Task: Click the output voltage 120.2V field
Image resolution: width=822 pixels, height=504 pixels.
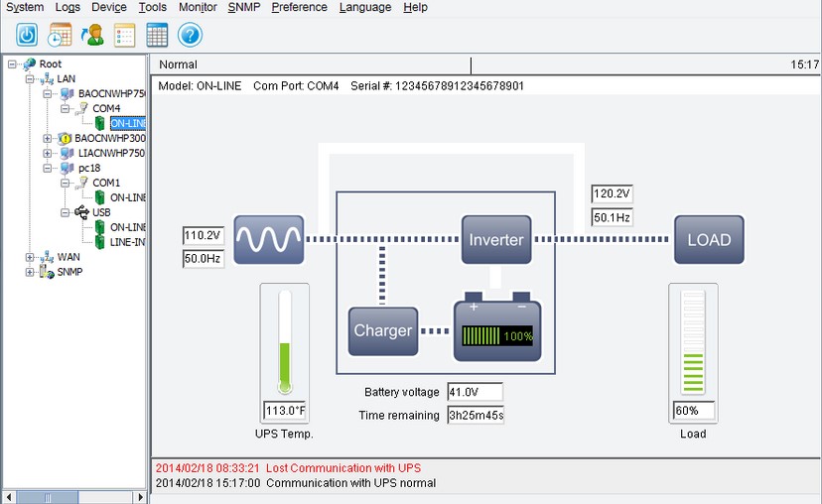Action: 613,193
